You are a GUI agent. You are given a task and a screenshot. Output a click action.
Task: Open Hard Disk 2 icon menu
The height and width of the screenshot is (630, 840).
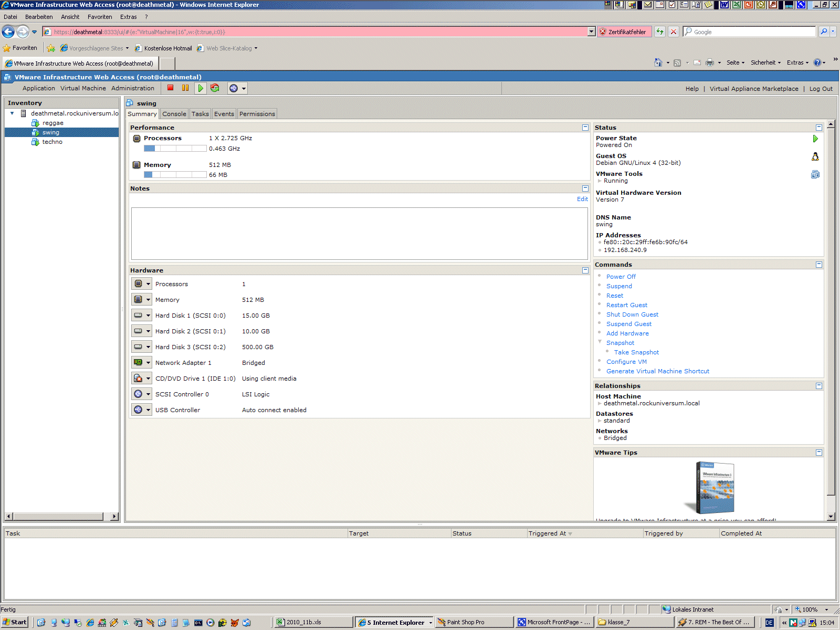[x=142, y=331]
